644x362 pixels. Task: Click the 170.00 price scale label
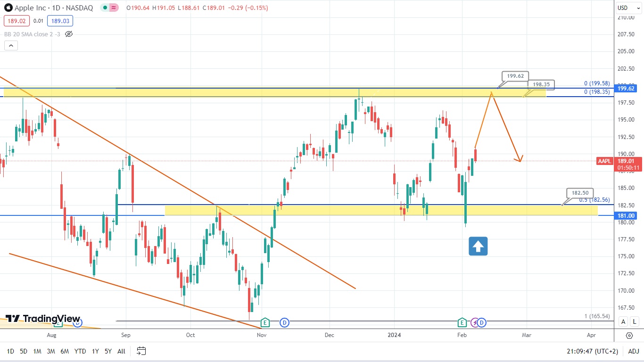[627, 290]
